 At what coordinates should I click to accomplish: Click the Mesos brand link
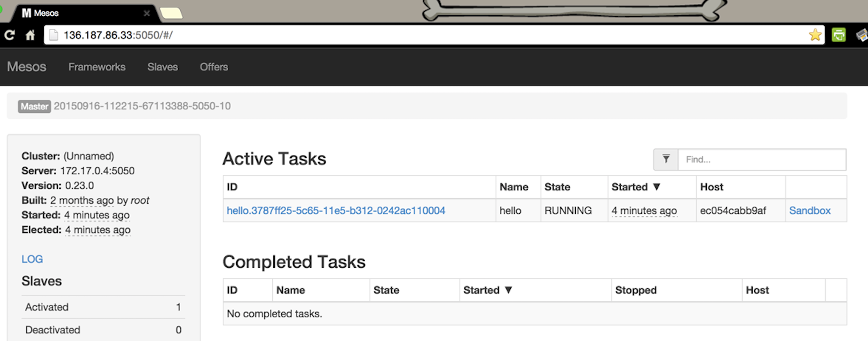click(27, 67)
